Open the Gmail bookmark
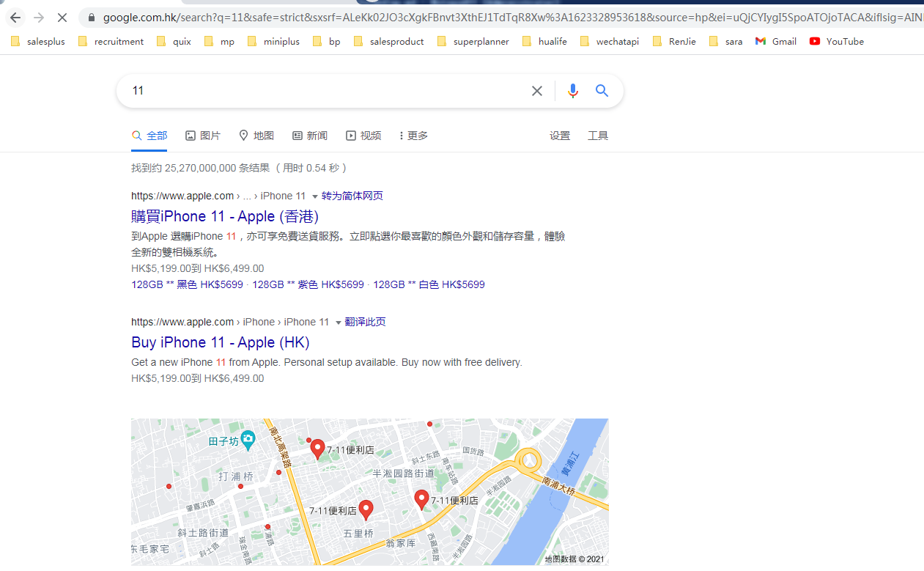The height and width of the screenshot is (571, 924). click(x=776, y=42)
